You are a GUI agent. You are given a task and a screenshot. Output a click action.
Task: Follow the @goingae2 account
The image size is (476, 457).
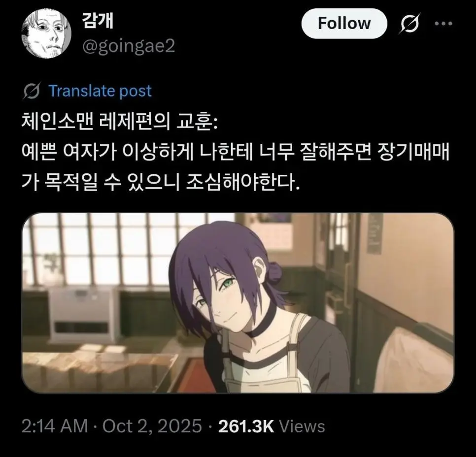[x=344, y=23]
